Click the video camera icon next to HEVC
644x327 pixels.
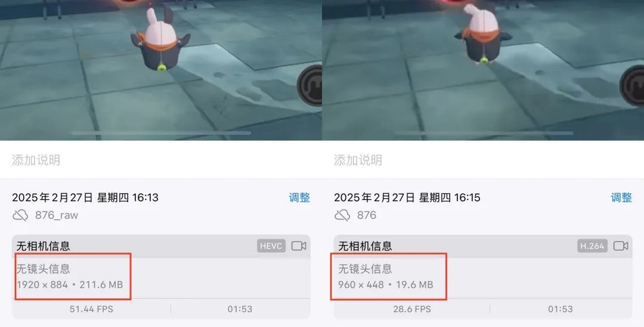pyautogui.click(x=299, y=246)
